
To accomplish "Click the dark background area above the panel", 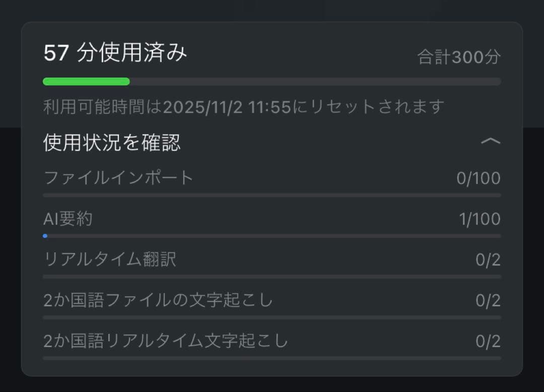I will (272, 9).
